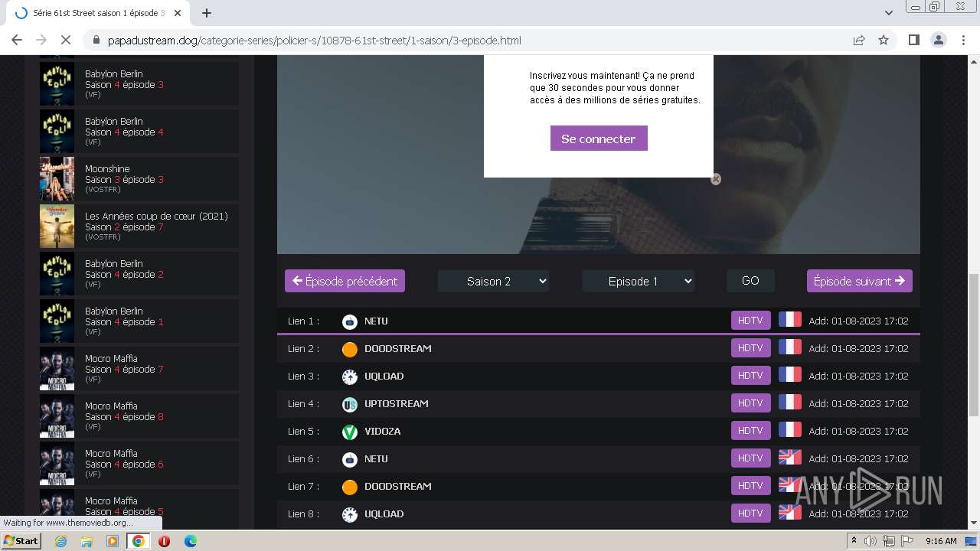Open volume control in system tray
Viewport: 980px width, 551px height.
click(871, 541)
